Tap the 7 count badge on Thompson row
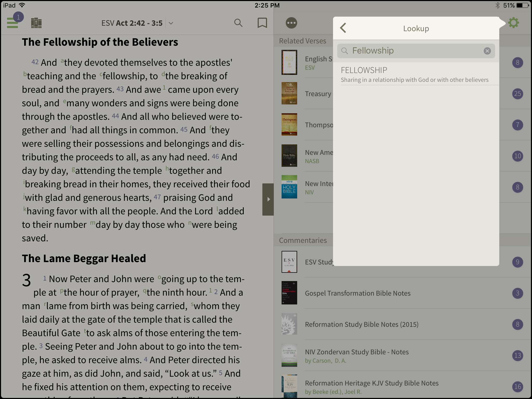This screenshot has width=532, height=399. (517, 125)
